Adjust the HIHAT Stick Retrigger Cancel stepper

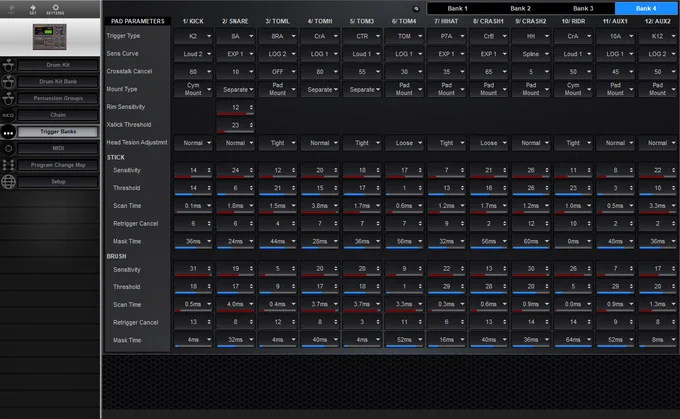[x=462, y=224]
